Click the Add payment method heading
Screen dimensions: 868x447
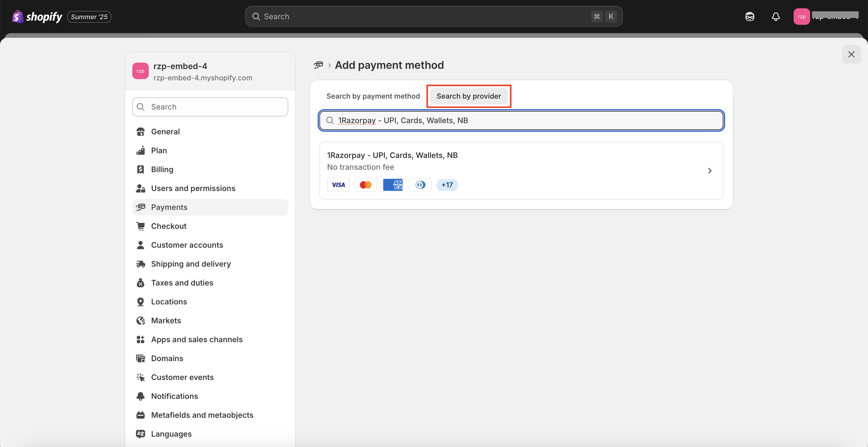click(x=389, y=65)
